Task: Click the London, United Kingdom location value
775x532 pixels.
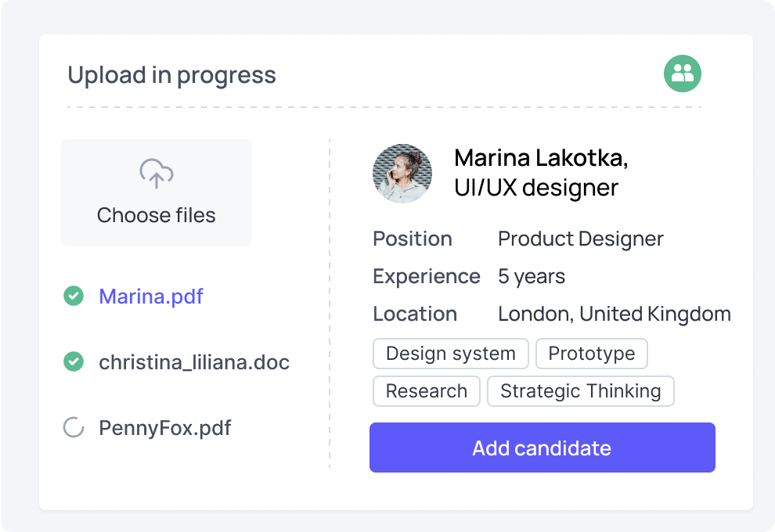Action: point(615,314)
